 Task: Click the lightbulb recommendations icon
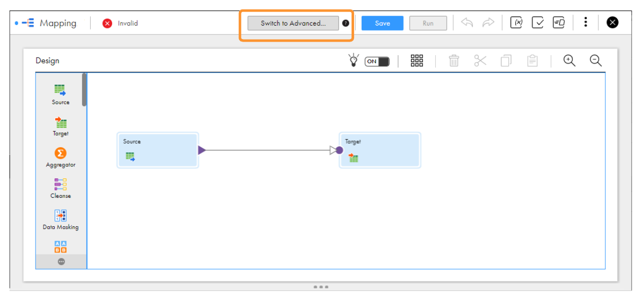pyautogui.click(x=354, y=61)
